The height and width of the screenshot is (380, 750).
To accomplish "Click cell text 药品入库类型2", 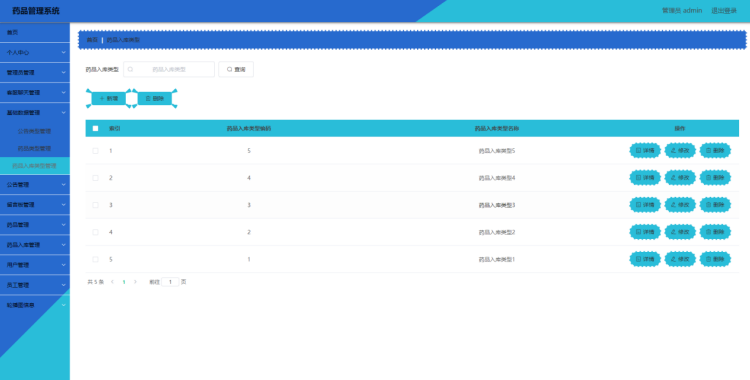I will click(497, 232).
